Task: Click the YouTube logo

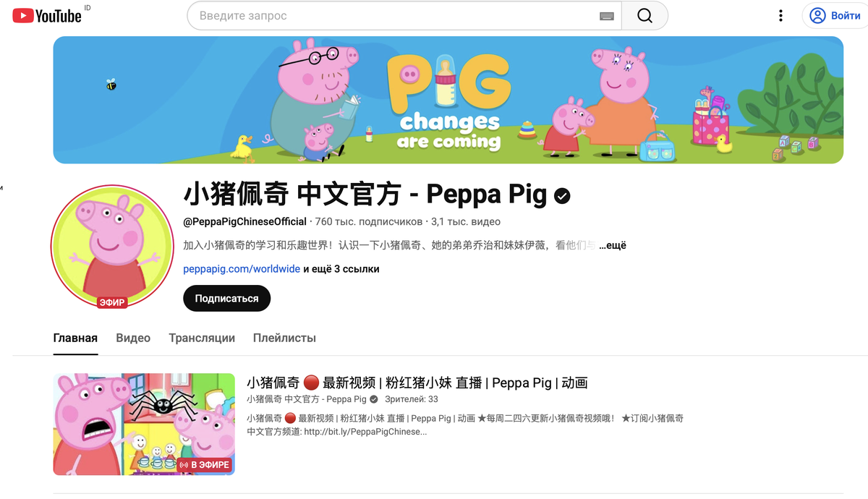Action: 47,15
